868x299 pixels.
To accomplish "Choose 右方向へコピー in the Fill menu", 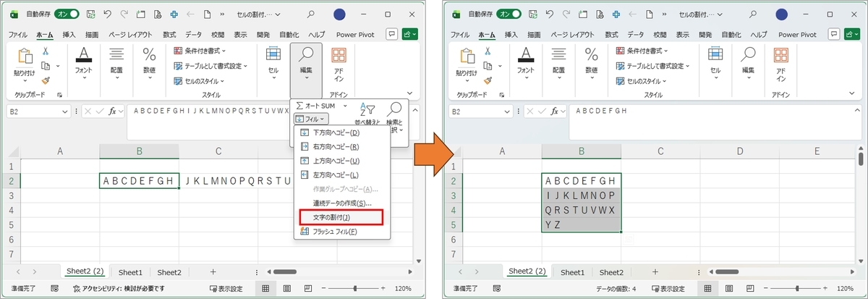I will 342,147.
